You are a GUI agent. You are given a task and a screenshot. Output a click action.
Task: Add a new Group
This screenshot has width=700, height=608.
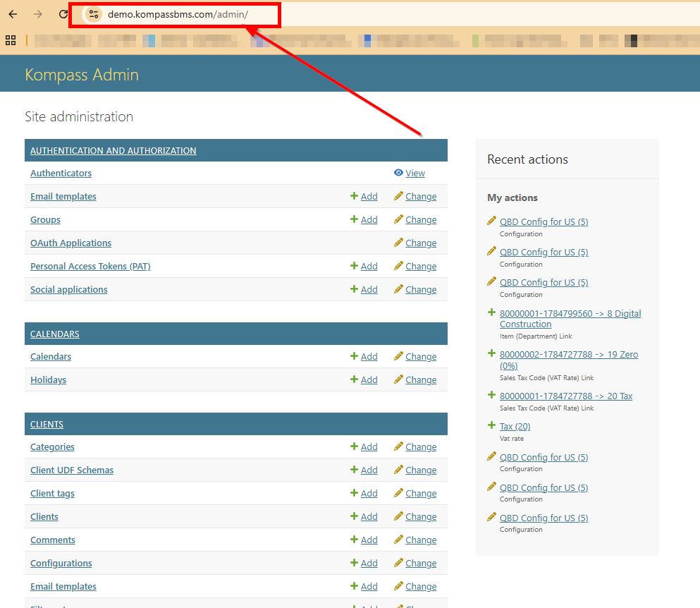pyautogui.click(x=364, y=220)
